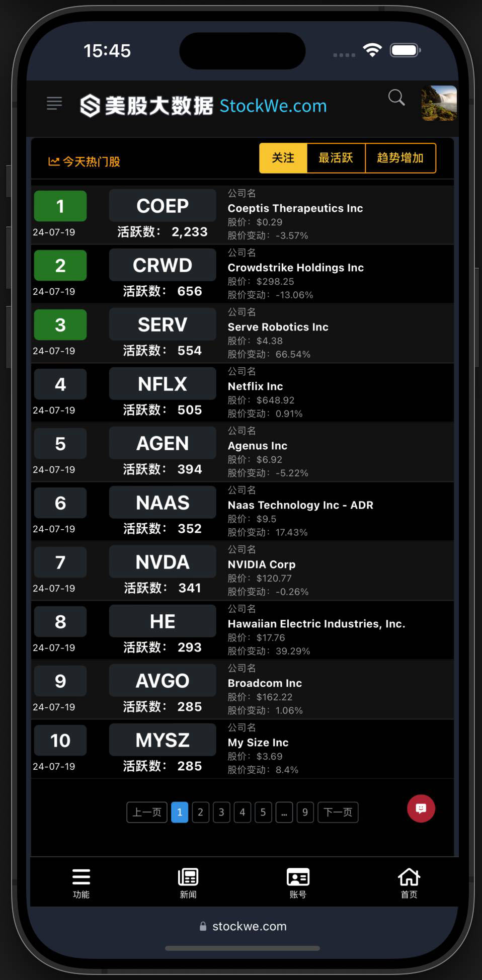Tap the 首页 home icon
The image size is (482, 980).
click(x=409, y=877)
